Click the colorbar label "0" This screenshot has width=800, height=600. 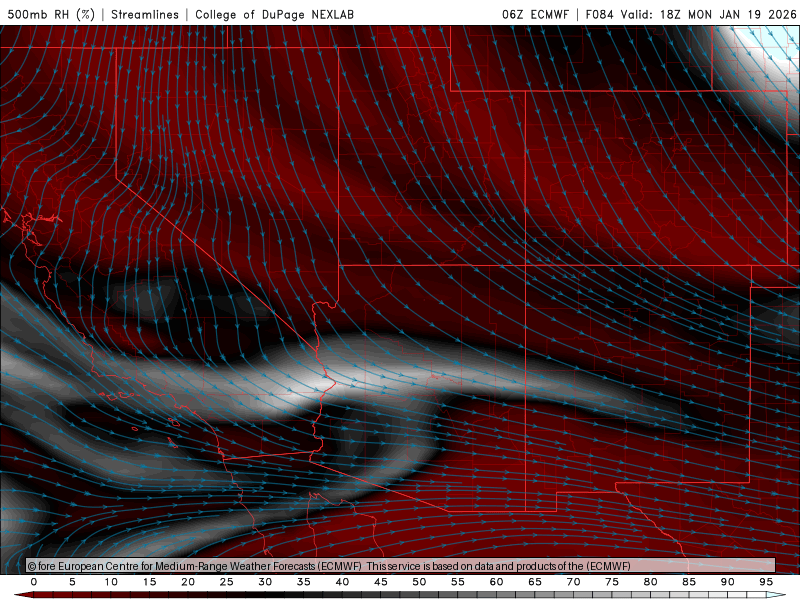tap(34, 582)
